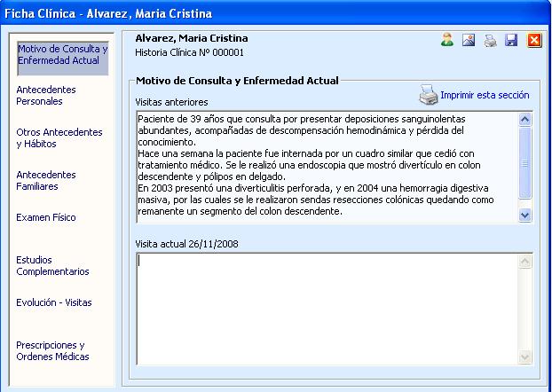Screen dimensions: 552x392
Task: Open Antecedentes Personales section
Action: pos(46,96)
